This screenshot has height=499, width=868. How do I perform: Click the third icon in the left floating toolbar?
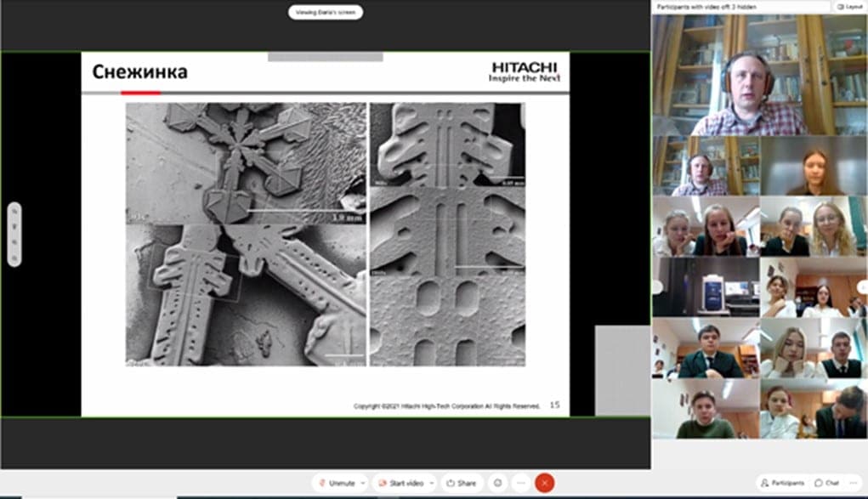(x=14, y=241)
